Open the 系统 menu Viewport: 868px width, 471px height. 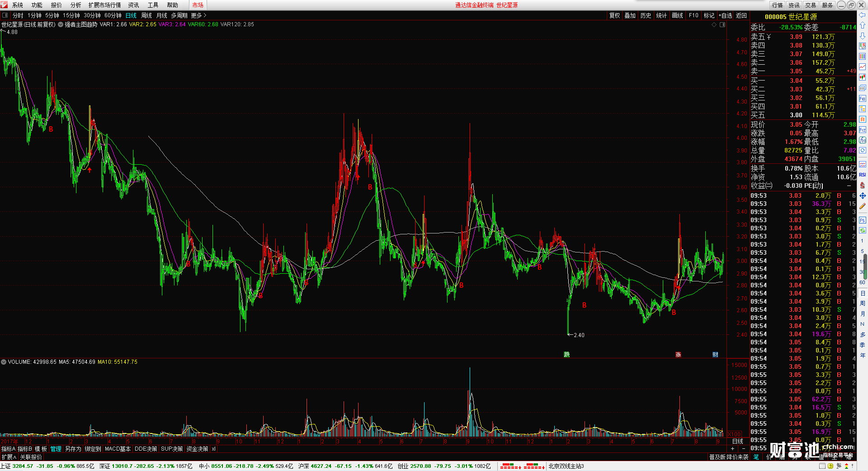(x=18, y=5)
